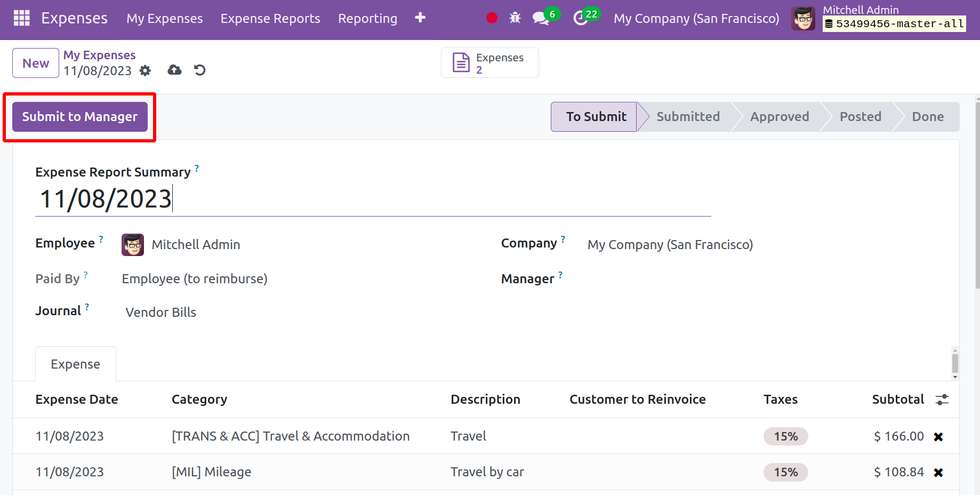This screenshot has height=495, width=980.
Task: Sort by Category column header
Action: pos(199,400)
